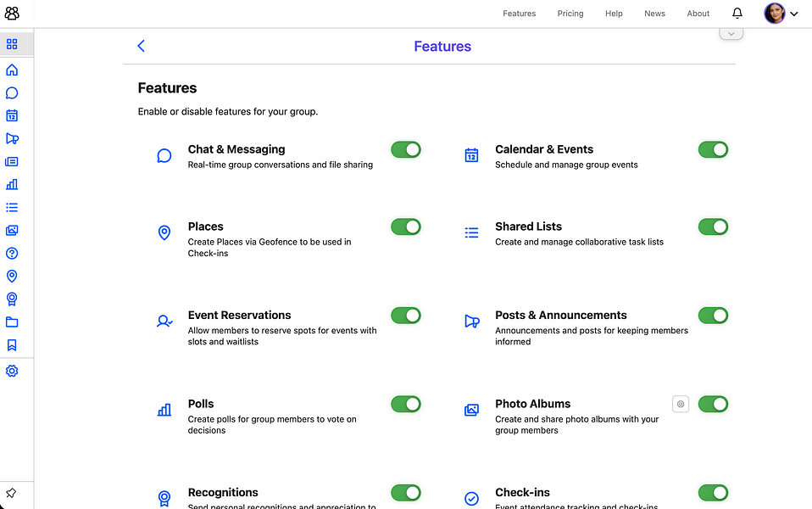Click the pin icon at sidebar bottom
Screen dimensions: 812x509
click(11, 493)
